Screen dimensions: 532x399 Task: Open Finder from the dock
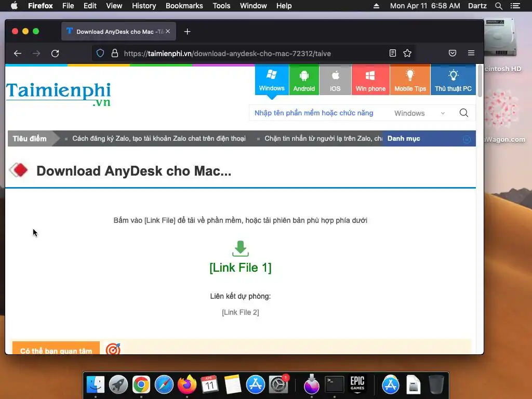pyautogui.click(x=96, y=384)
